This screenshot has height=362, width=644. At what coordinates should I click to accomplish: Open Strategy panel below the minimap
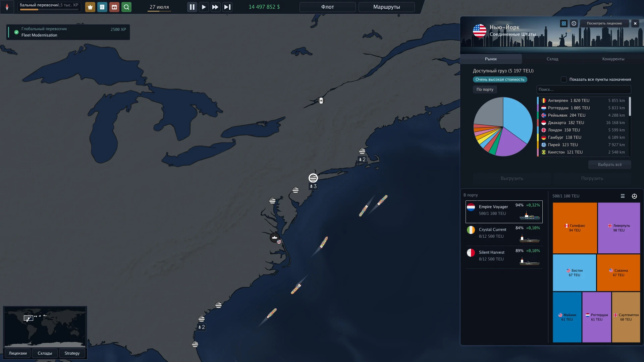[x=72, y=353]
